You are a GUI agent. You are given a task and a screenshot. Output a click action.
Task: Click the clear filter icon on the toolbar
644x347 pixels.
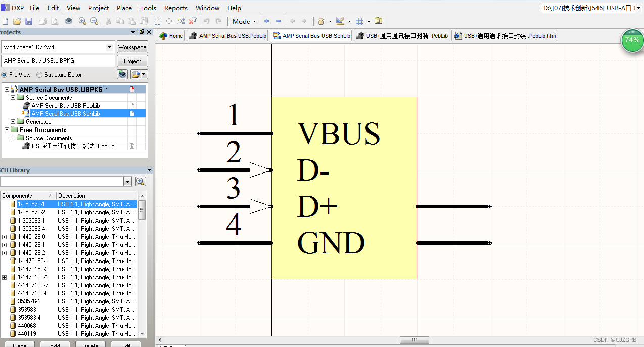(x=192, y=21)
